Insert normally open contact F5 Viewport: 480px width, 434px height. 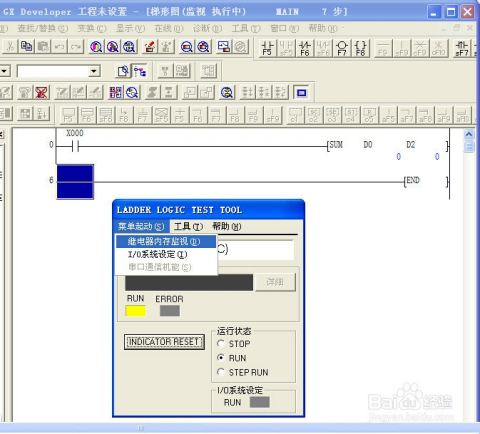[267, 48]
